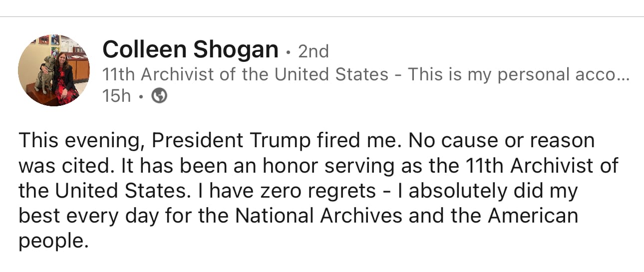Click the dot between 15h and the globe
644x272 pixels.
141,97
